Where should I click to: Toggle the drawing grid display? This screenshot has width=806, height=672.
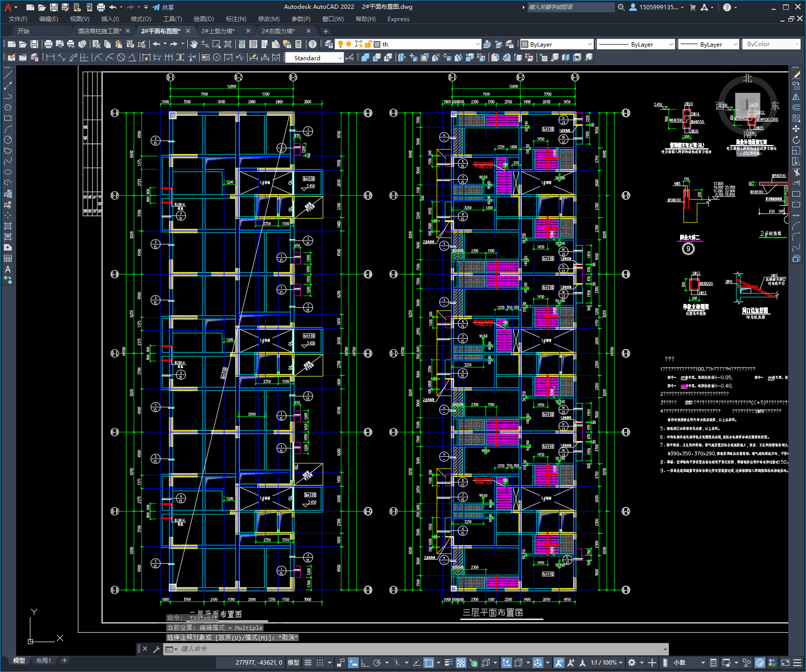click(308, 663)
